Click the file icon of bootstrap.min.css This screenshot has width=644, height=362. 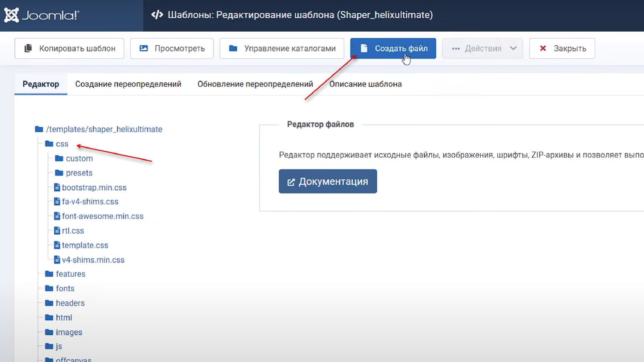(x=57, y=187)
